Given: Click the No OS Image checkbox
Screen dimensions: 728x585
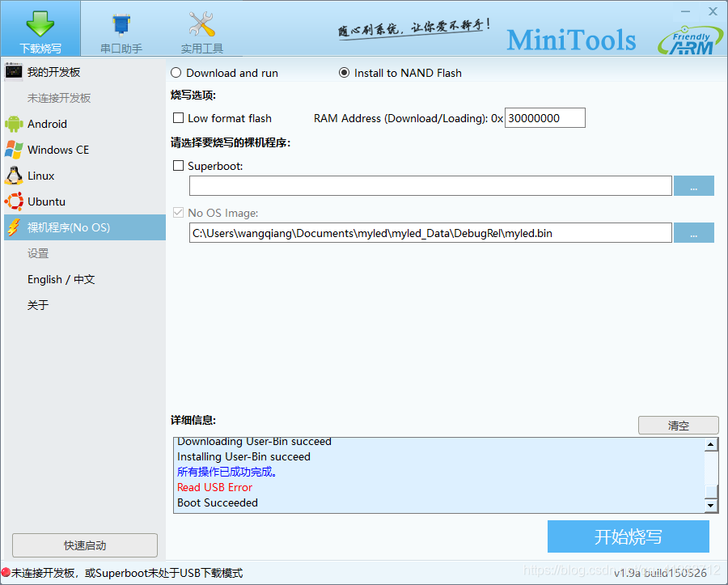Looking at the screenshot, I should [x=178, y=213].
